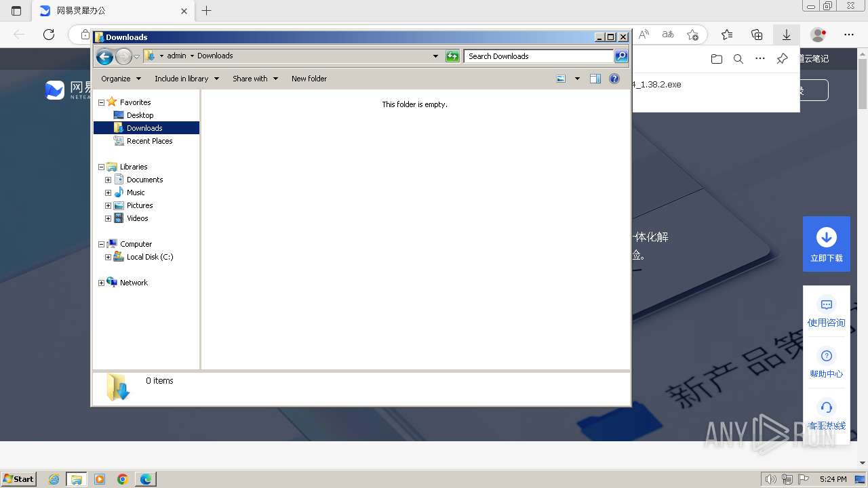Click the search magnifier in Downloads window
868x488 pixels.
click(x=621, y=56)
